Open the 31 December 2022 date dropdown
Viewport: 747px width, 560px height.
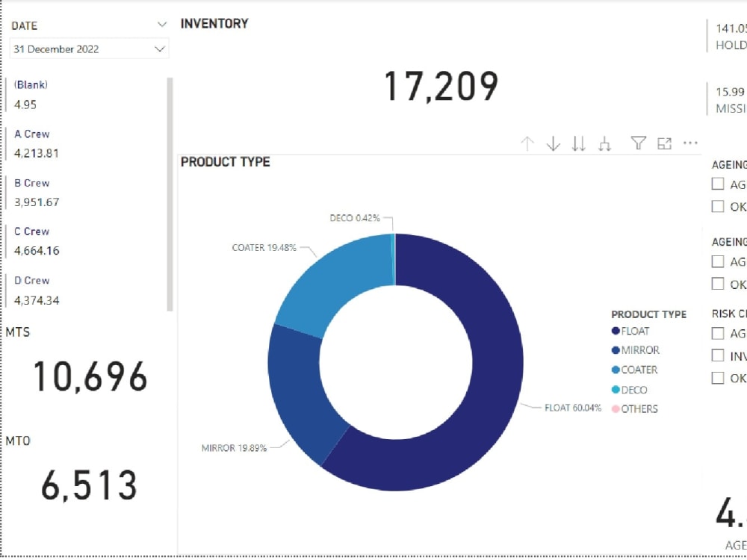pos(160,49)
